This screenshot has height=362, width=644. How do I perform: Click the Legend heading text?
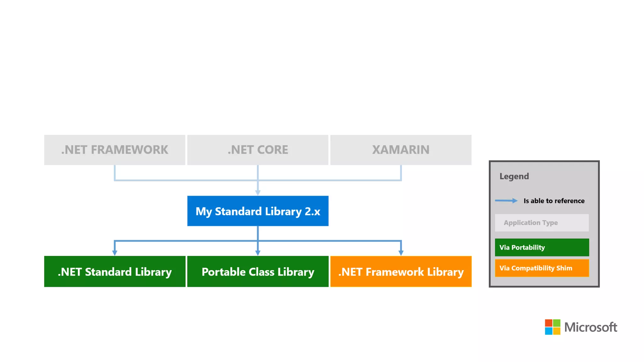point(514,176)
